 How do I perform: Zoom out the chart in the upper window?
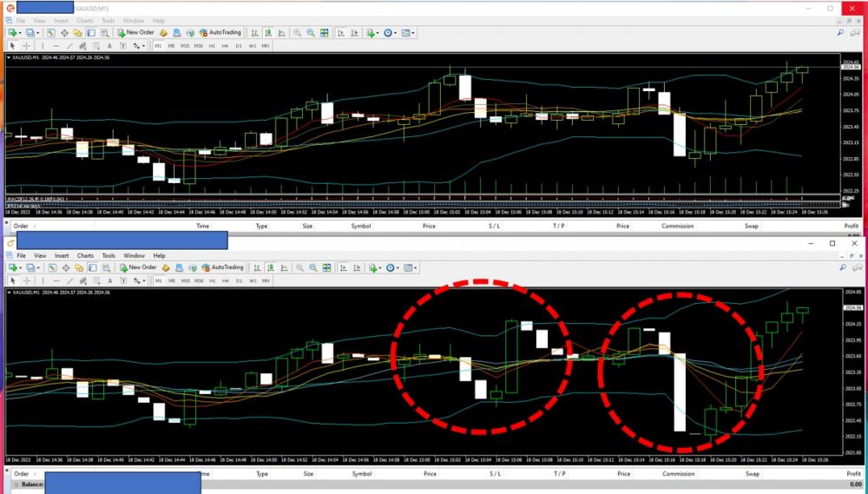(x=311, y=33)
